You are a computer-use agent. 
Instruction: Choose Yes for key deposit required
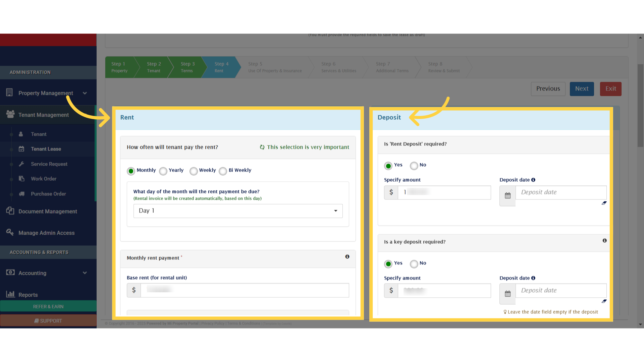pos(388,264)
